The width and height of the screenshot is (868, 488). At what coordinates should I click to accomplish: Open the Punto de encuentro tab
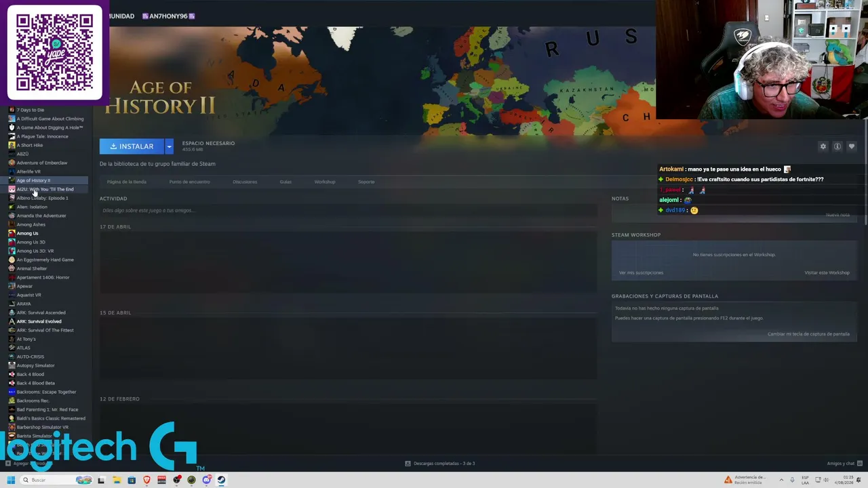(x=190, y=182)
